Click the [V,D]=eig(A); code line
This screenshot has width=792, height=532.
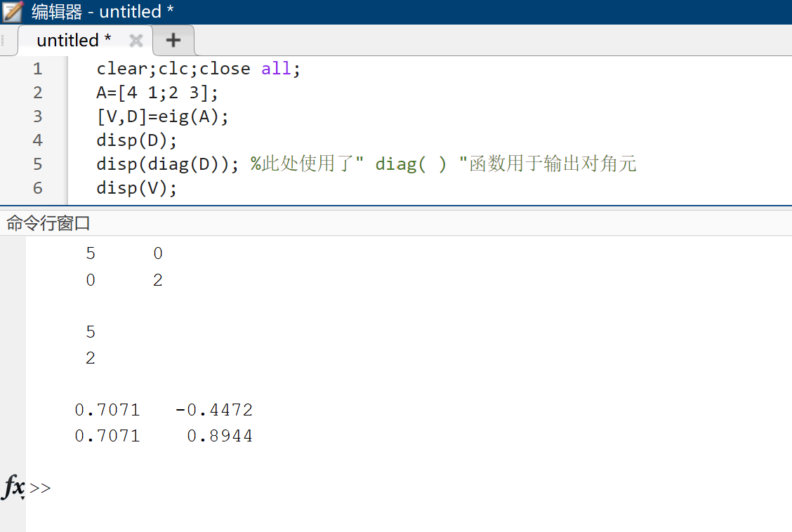(163, 117)
